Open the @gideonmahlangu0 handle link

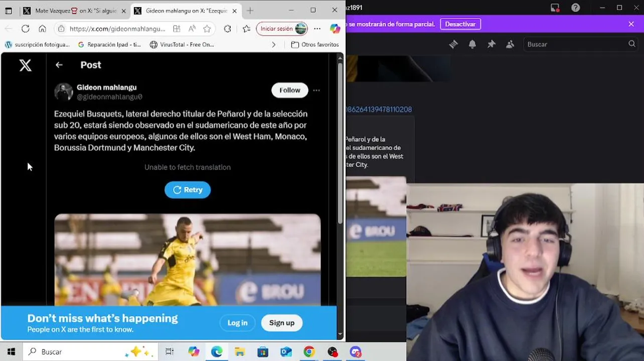point(109,97)
